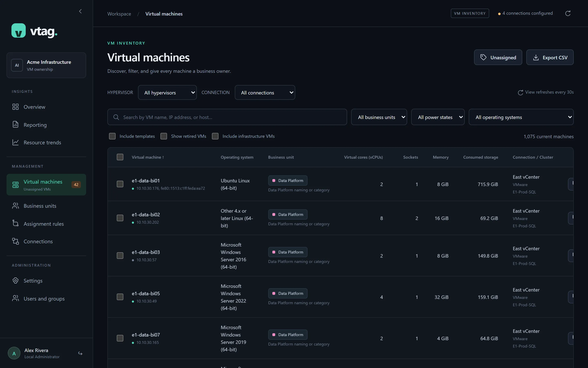Select the e1-data-bi01 row checkbox
The width and height of the screenshot is (588, 368).
click(x=120, y=184)
